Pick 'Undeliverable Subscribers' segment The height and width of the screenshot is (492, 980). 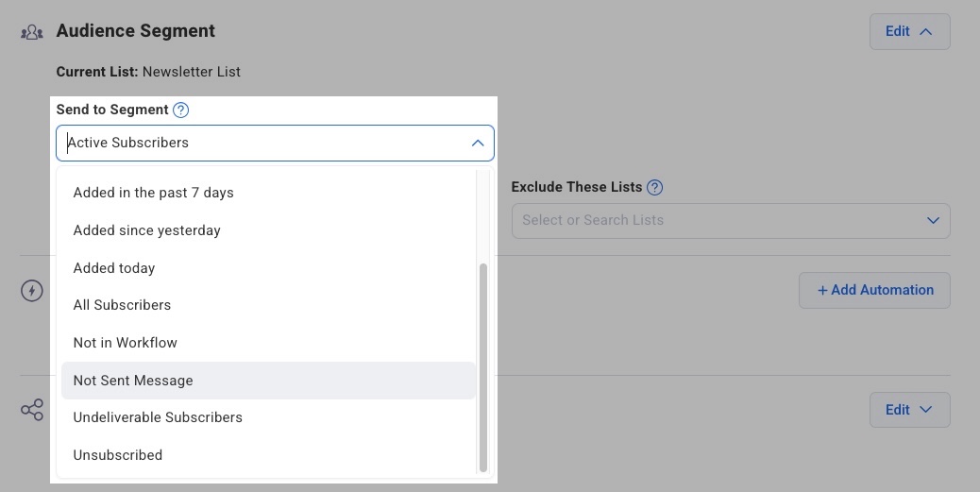[158, 417]
